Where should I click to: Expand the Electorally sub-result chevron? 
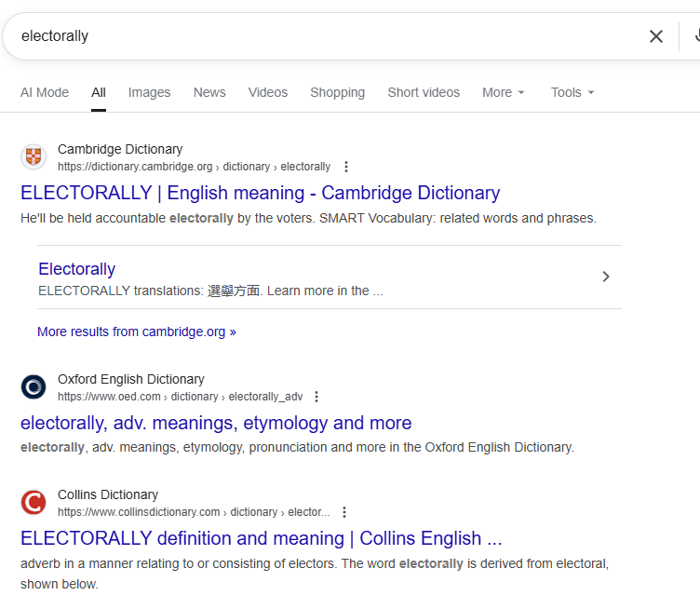[606, 277]
